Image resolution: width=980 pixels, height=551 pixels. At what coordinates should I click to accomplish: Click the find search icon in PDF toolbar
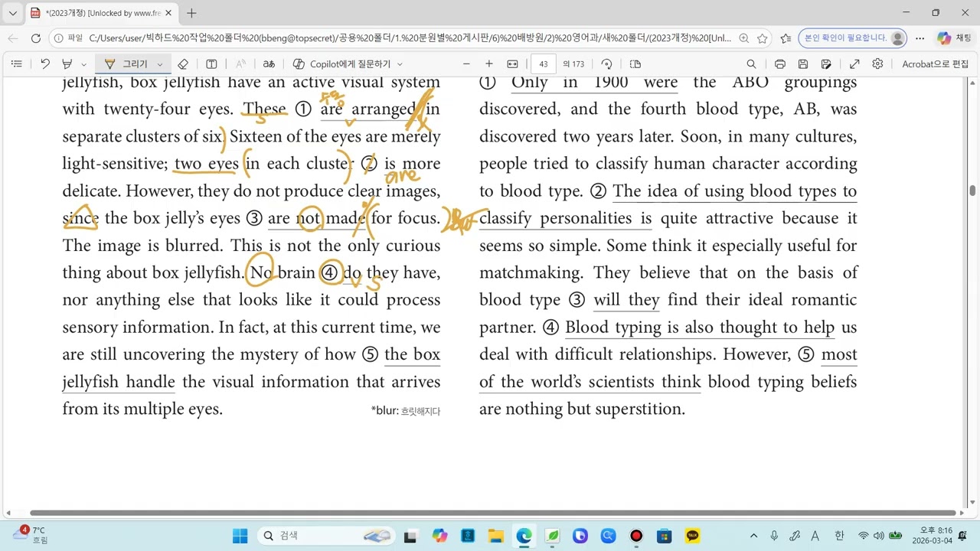[751, 64]
